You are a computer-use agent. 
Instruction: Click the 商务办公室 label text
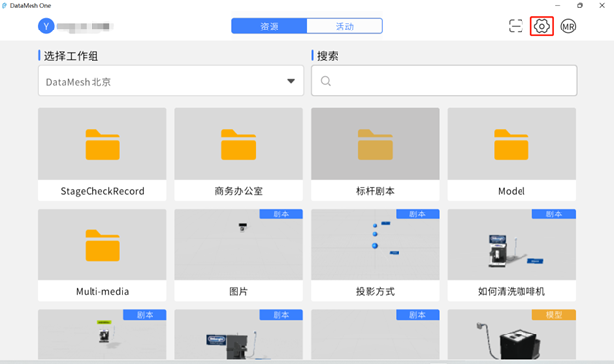tap(238, 191)
